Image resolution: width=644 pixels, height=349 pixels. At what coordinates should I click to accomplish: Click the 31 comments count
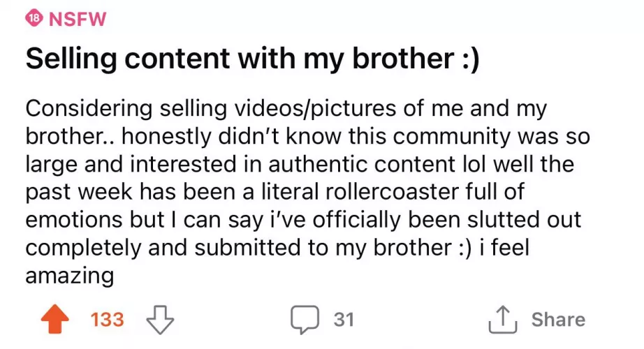343,320
